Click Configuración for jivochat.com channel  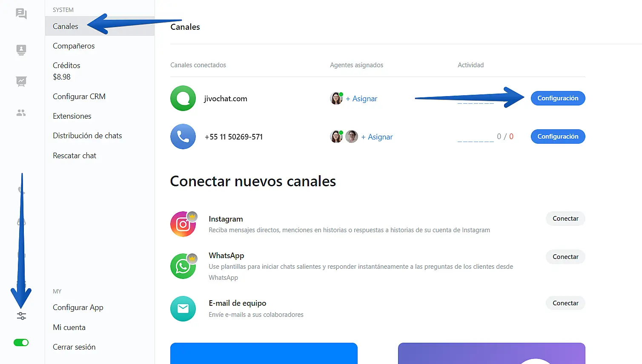[x=558, y=98]
